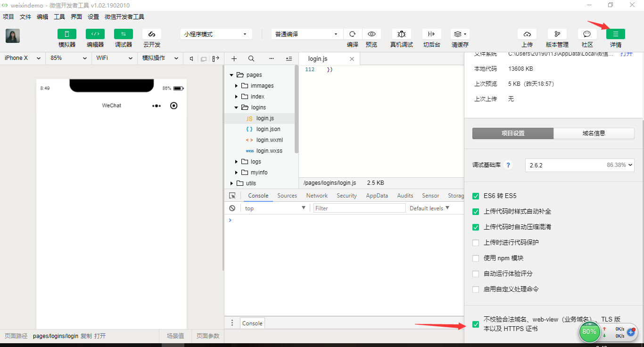Open console drawer three-dot menu

click(x=232, y=323)
